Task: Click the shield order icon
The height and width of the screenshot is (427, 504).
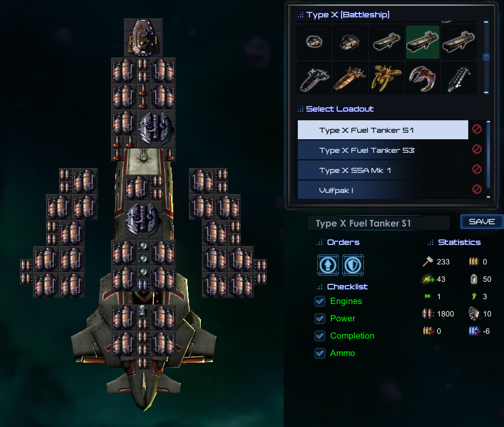Action: tap(353, 265)
